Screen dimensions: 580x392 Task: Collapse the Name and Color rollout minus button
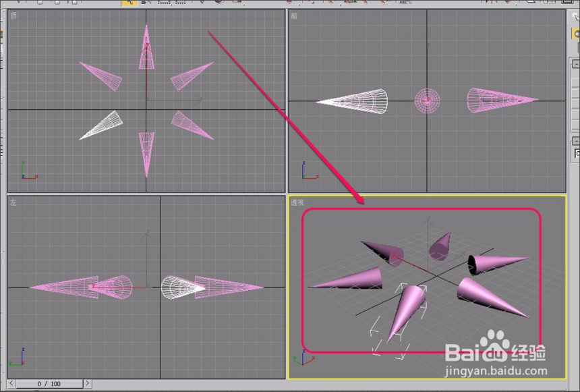pyautogui.click(x=576, y=141)
